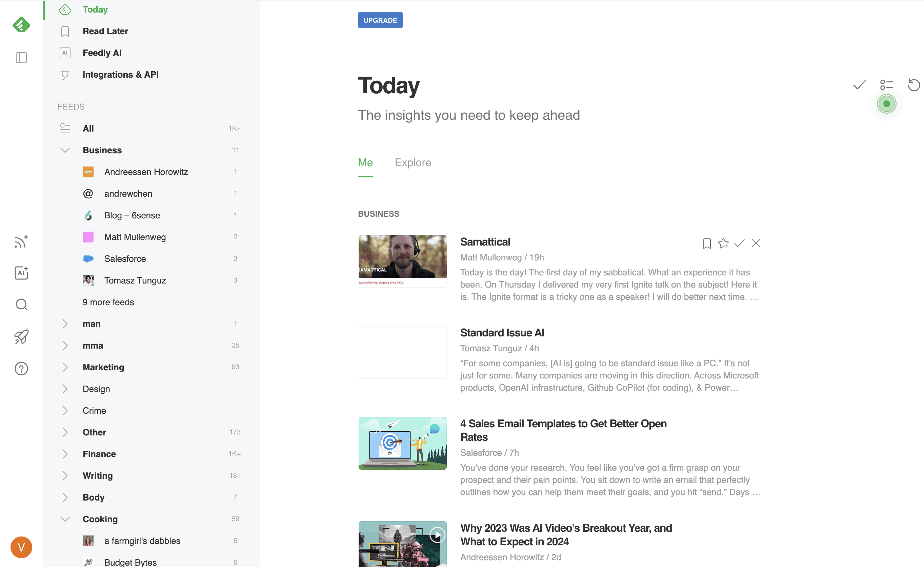Open Read Later in sidebar
Screen dimensions: 924x567
105,31
